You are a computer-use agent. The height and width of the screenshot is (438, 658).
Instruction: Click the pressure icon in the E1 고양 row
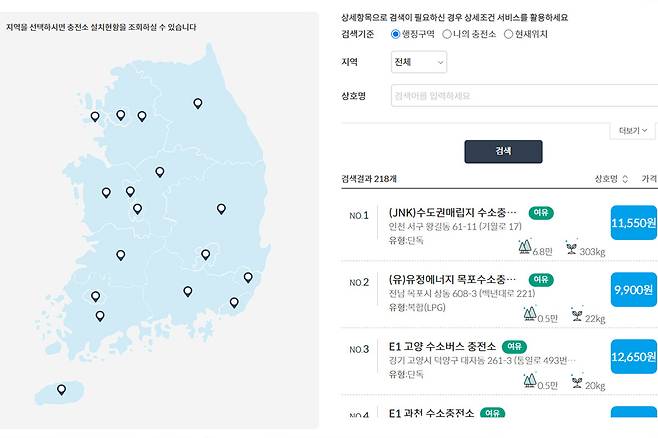tap(529, 381)
